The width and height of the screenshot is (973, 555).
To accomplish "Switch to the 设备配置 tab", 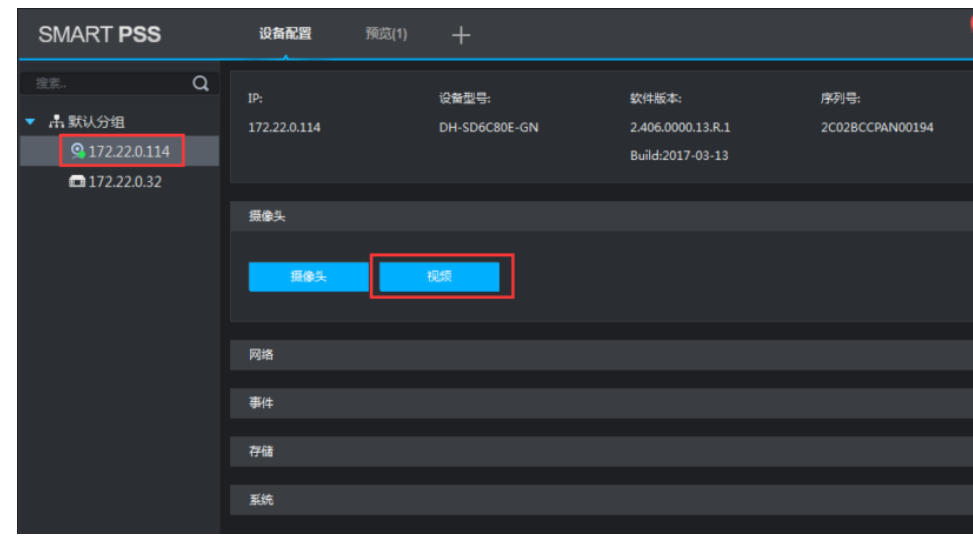I will tap(285, 34).
